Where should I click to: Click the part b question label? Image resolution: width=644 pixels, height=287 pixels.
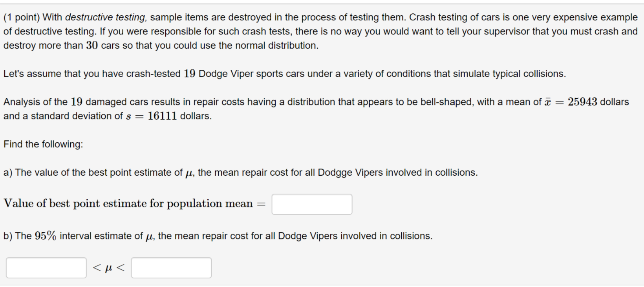[8, 236]
